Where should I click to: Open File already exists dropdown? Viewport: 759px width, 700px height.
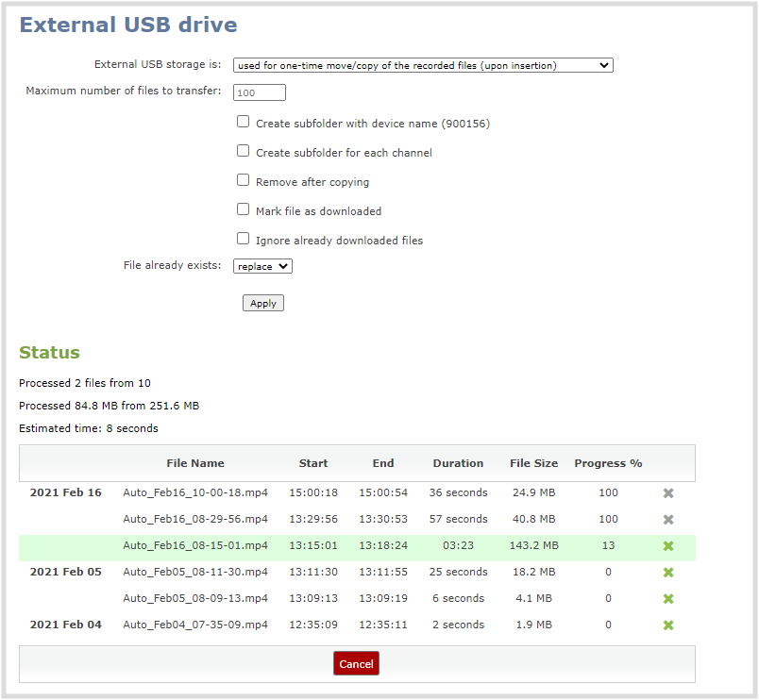point(262,266)
